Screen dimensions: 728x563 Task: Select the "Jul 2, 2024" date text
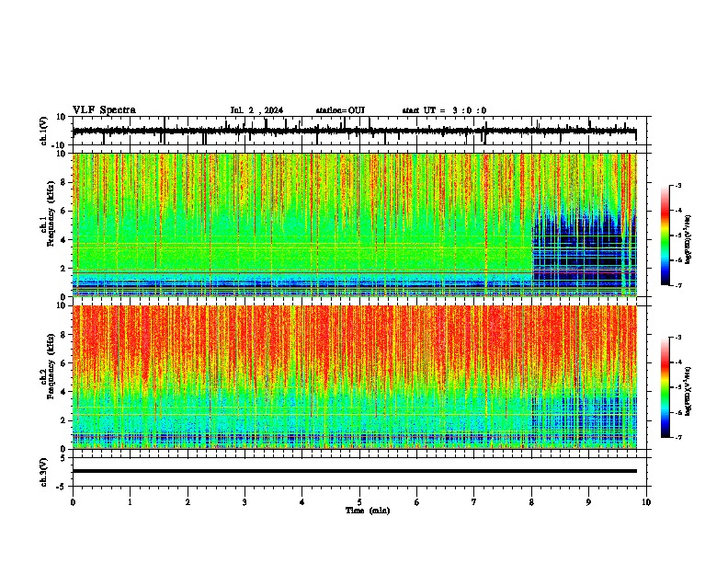pos(256,110)
